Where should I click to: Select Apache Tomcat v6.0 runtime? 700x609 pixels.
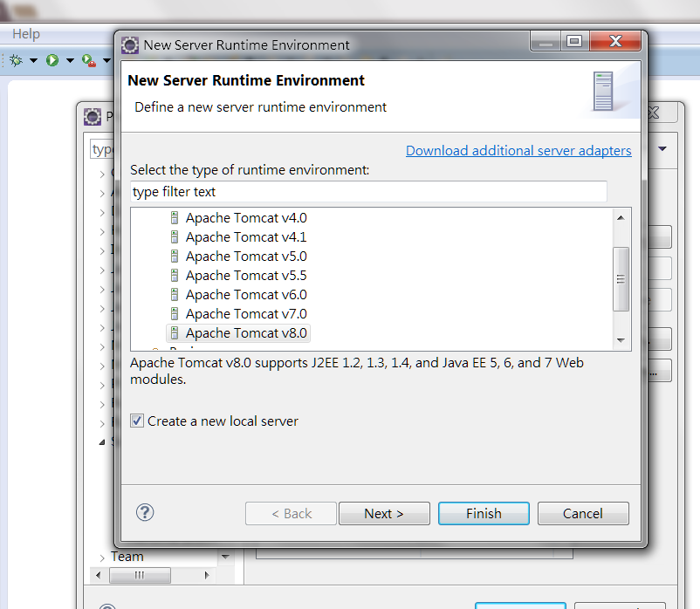click(x=246, y=294)
